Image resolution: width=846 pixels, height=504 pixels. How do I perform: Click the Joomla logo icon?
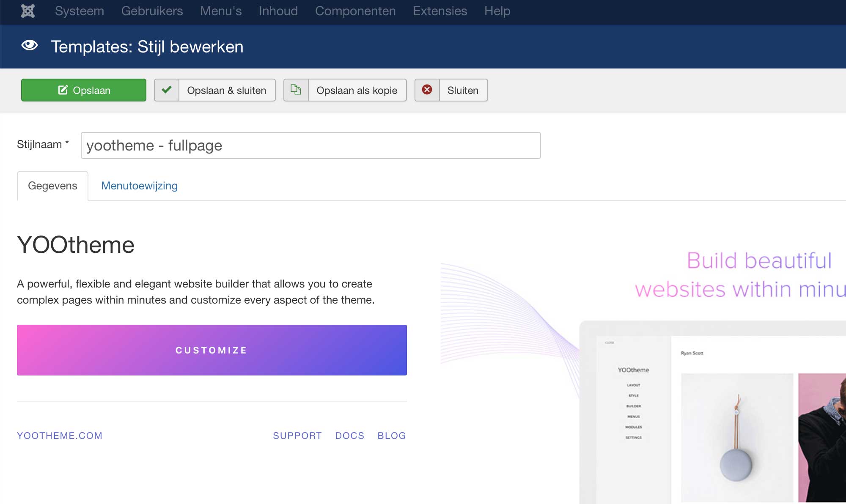coord(28,11)
